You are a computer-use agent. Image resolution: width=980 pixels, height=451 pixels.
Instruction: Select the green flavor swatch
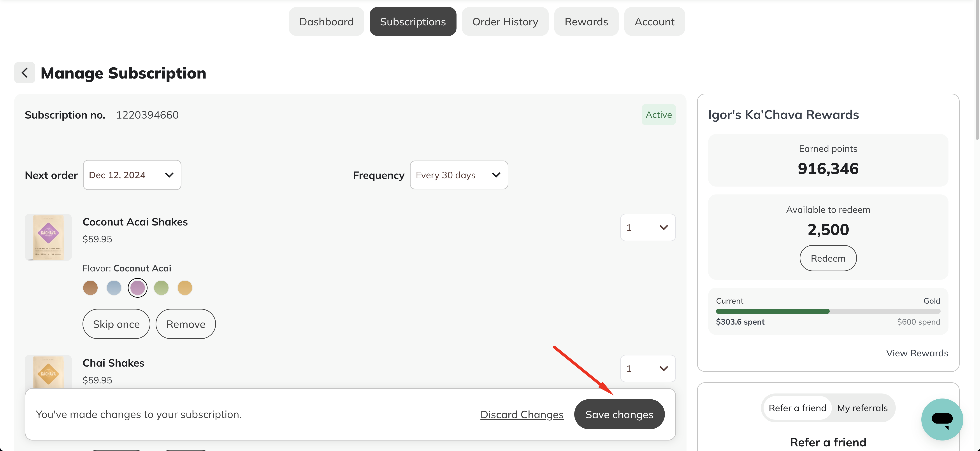pyautogui.click(x=161, y=288)
